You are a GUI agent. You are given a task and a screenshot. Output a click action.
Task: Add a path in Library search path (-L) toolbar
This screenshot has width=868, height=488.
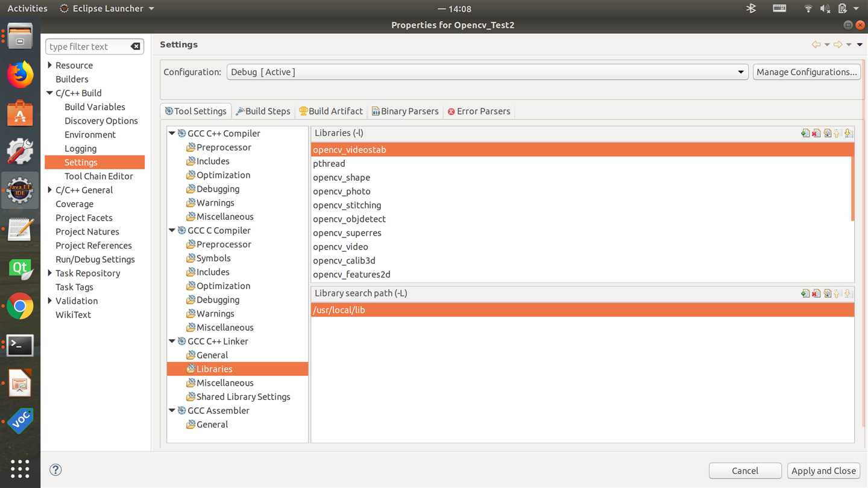(805, 293)
